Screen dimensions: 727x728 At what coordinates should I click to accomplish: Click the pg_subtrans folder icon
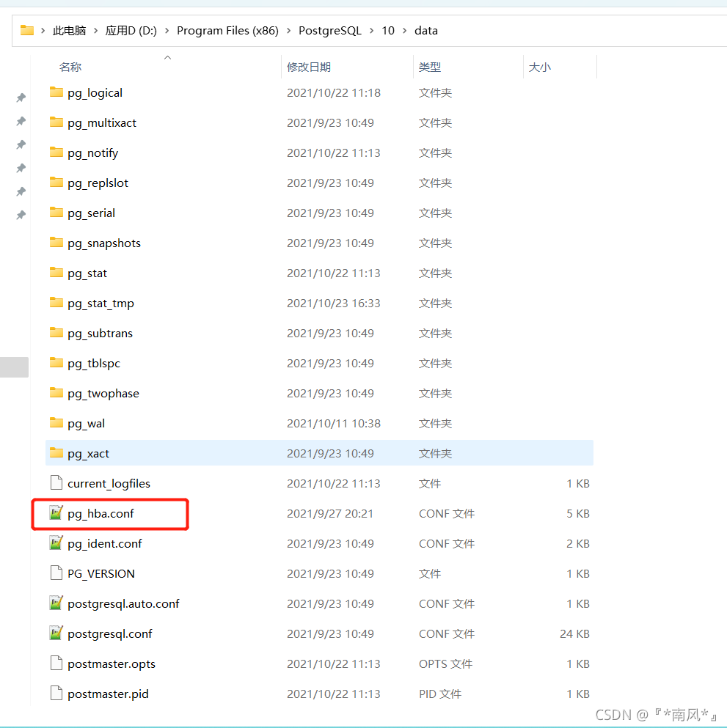(x=56, y=332)
